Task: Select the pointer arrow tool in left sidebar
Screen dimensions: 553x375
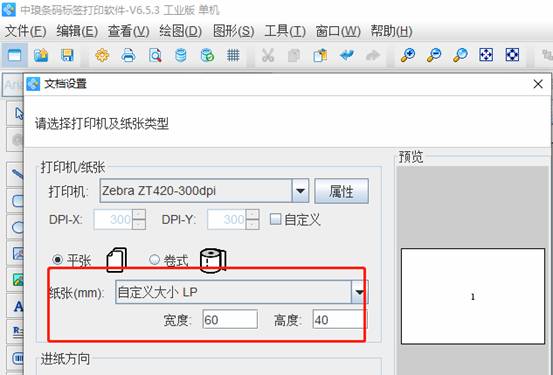Action: click(x=18, y=113)
